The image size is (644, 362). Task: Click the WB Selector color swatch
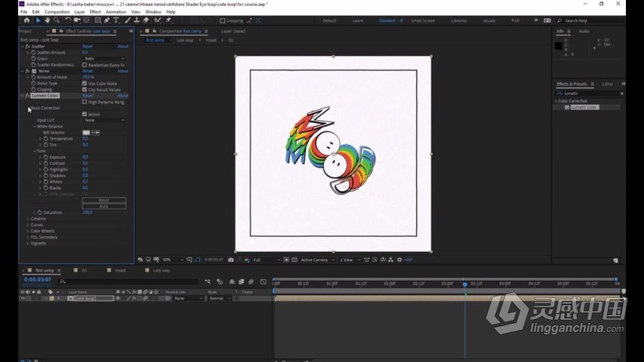pos(86,133)
